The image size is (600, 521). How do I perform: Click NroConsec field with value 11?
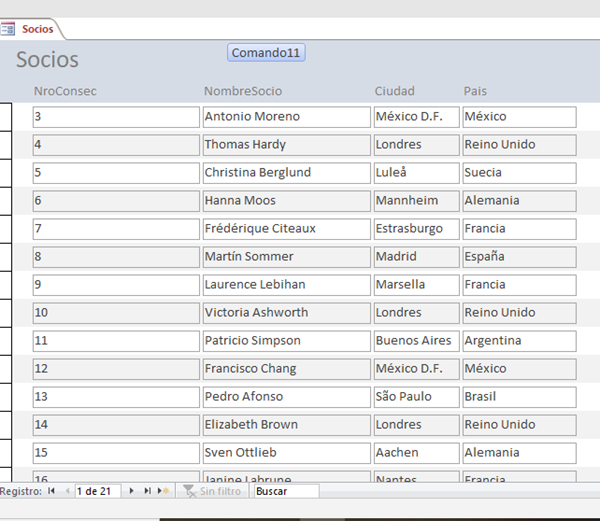pyautogui.click(x=116, y=341)
